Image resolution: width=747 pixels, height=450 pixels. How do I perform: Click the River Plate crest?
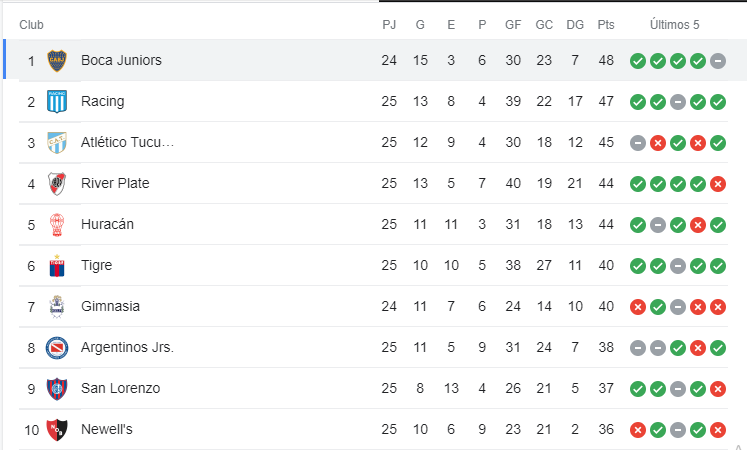(57, 183)
